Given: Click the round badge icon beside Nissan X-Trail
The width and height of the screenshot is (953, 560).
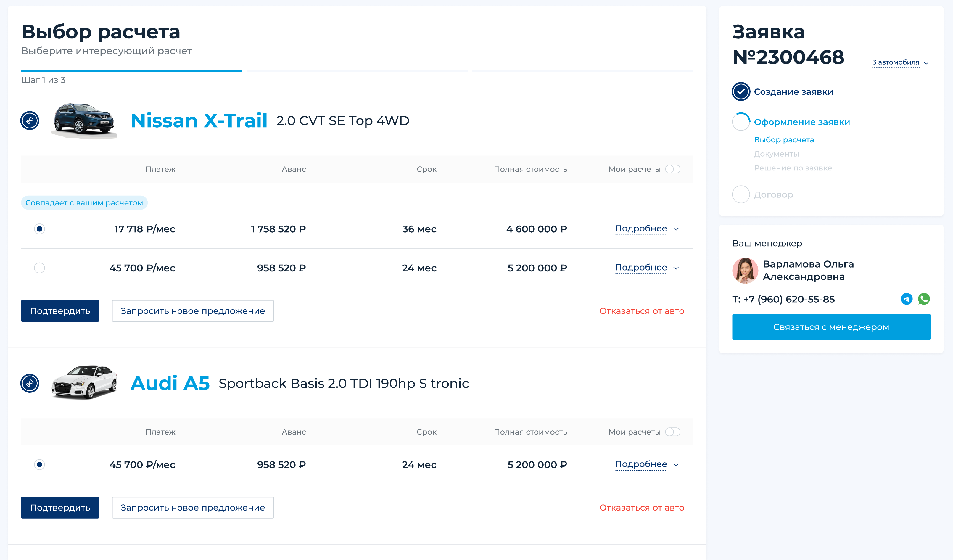Looking at the screenshot, I should 30,121.
